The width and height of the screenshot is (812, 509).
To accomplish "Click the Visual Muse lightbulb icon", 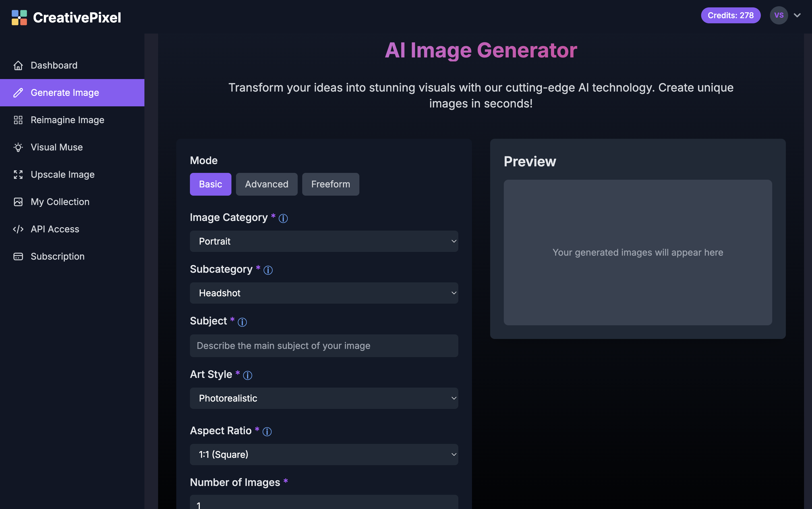I will pyautogui.click(x=18, y=147).
